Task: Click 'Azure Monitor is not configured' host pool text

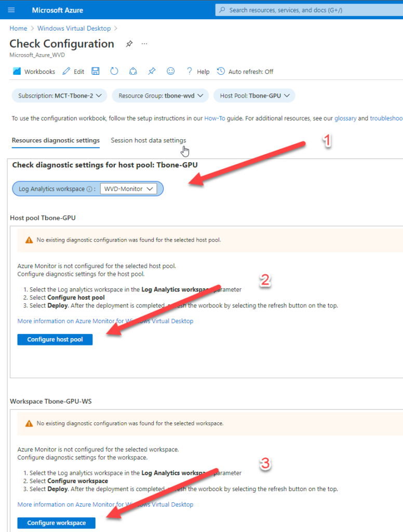Action: (x=97, y=266)
